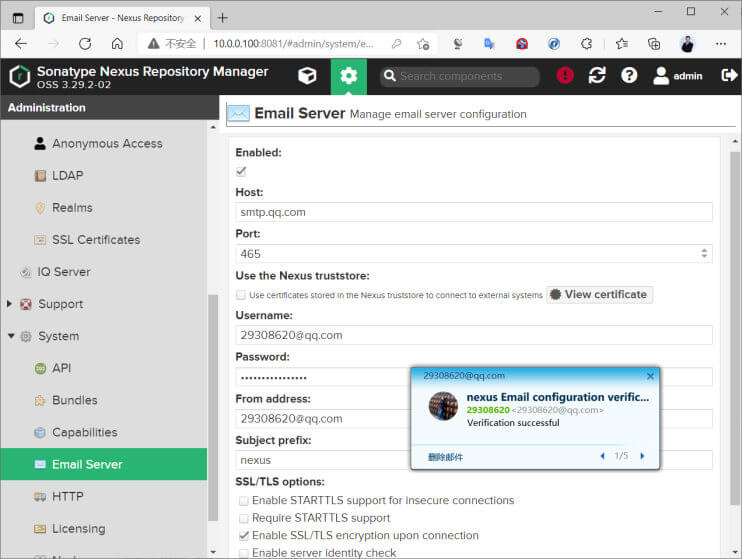Click the main form vertical scrollbar
Viewport: 742px width, 559px height.
[734, 329]
